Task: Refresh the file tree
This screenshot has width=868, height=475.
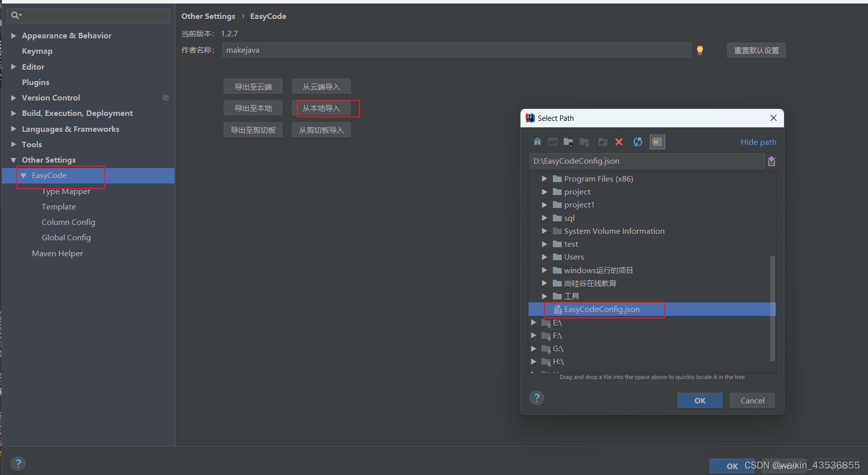Action: pos(638,142)
